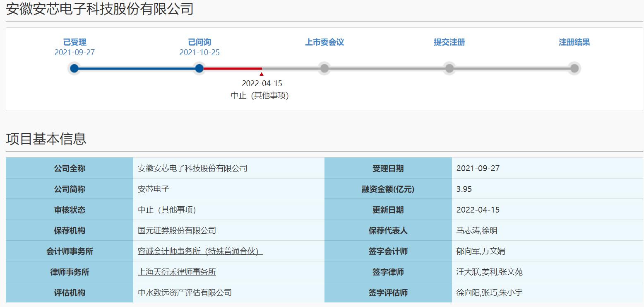Click the appraisers' names 徐向阳,张巧,朱小宇
This screenshot has width=644, height=307.
(489, 293)
